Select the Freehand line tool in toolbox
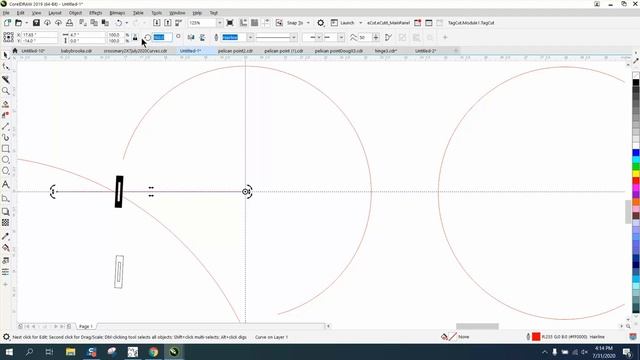The image size is (640, 360). (x=6, y=127)
